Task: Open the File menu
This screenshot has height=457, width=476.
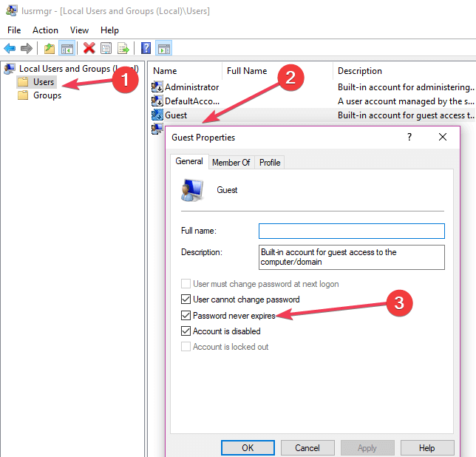Action: pos(14,30)
